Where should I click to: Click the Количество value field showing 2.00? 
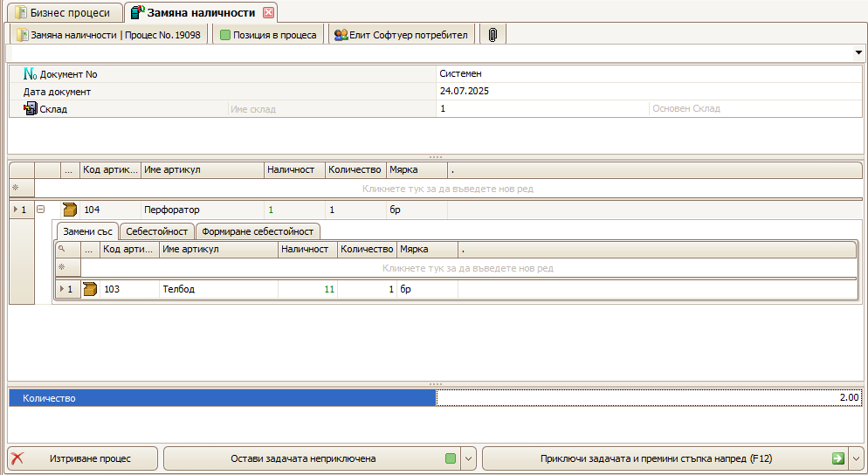[649, 398]
